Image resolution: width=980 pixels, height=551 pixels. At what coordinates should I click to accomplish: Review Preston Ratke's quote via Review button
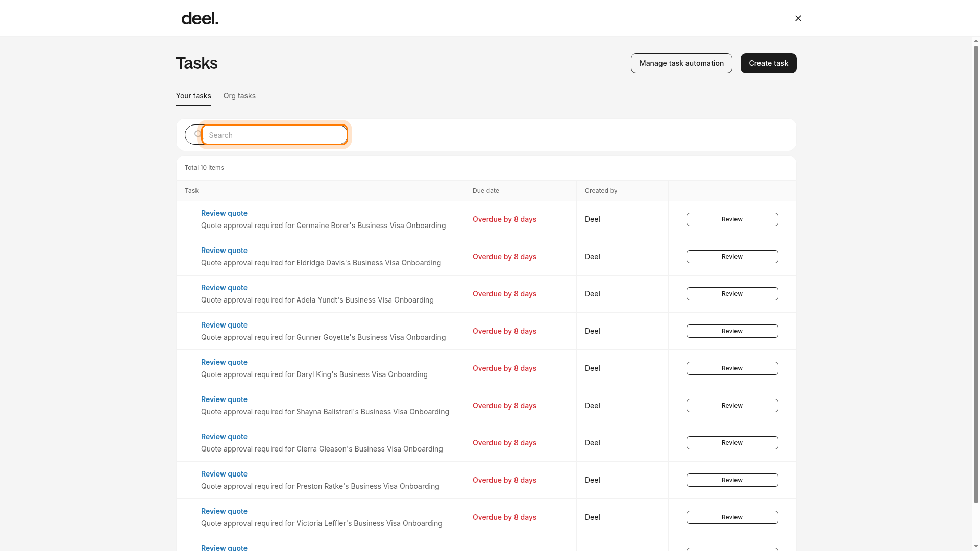coord(732,480)
